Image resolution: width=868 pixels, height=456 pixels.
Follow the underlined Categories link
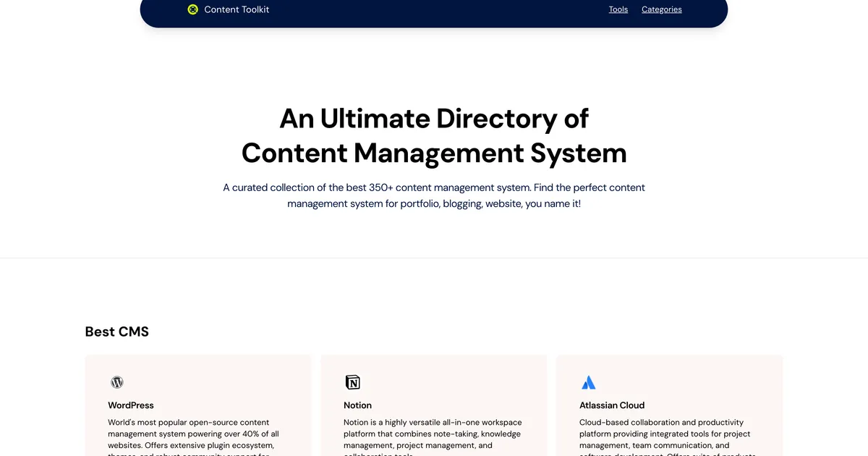point(661,9)
